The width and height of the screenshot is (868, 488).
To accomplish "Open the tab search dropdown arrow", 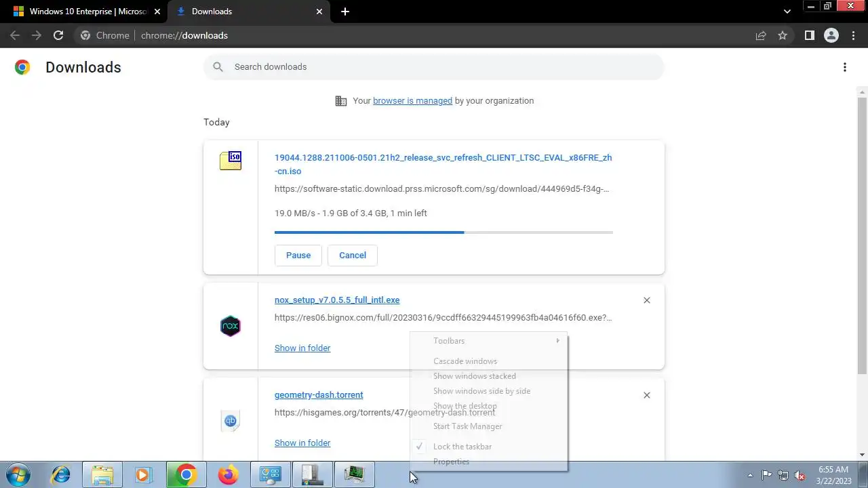I will tap(787, 12).
